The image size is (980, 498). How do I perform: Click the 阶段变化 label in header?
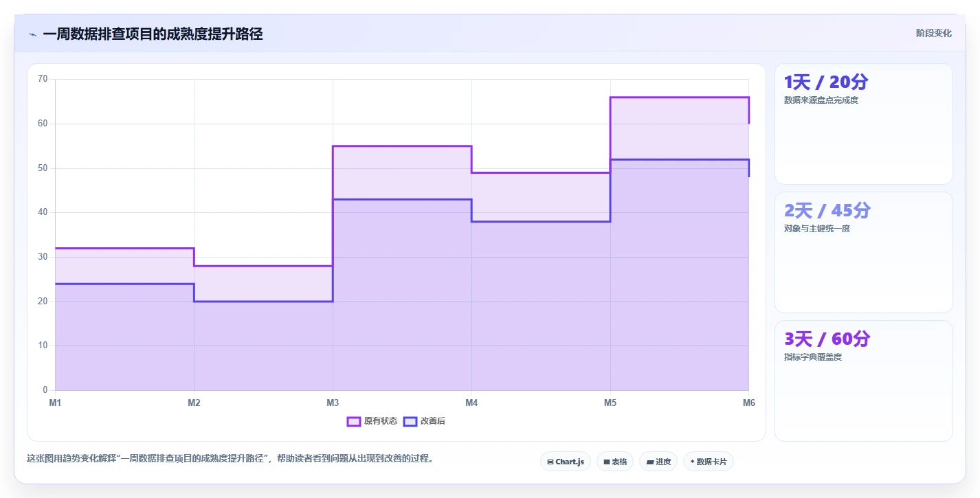click(934, 33)
